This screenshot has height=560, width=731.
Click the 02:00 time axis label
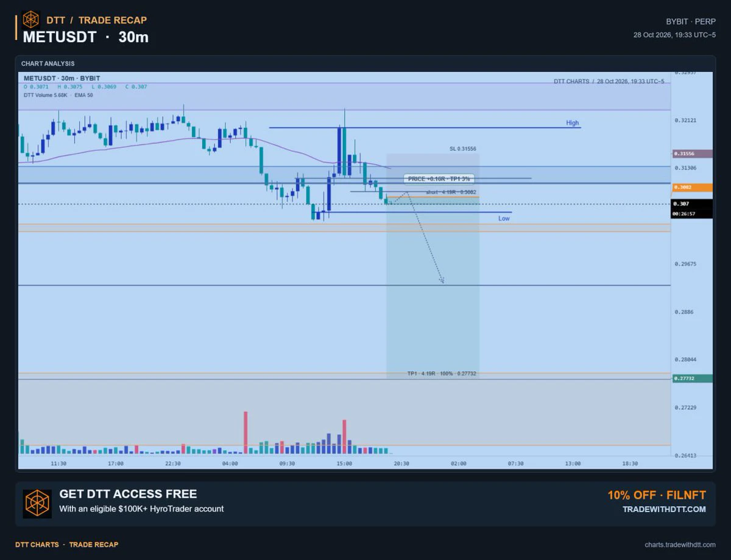click(x=459, y=463)
